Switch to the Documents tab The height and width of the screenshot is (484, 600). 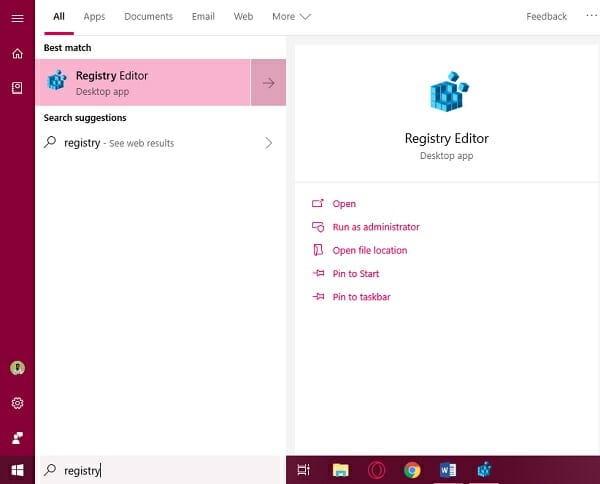point(148,16)
